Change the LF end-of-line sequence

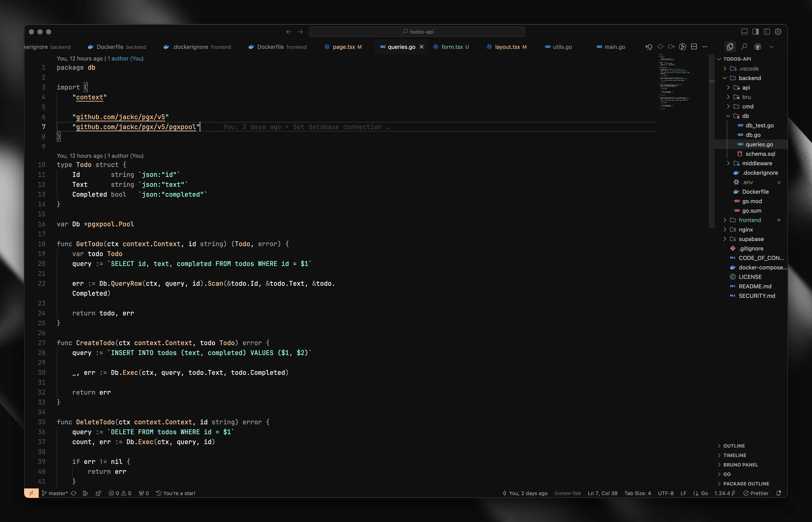[x=683, y=493]
